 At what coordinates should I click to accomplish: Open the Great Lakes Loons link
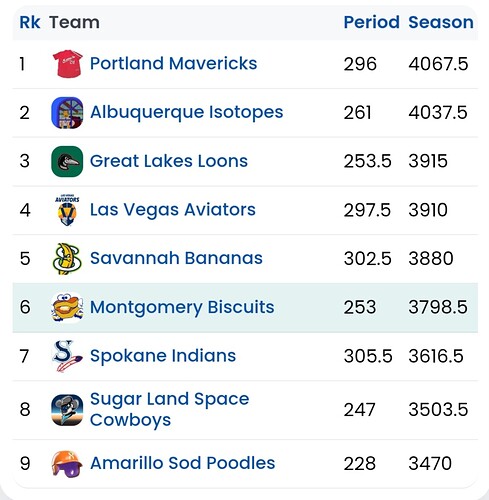pyautogui.click(x=169, y=161)
